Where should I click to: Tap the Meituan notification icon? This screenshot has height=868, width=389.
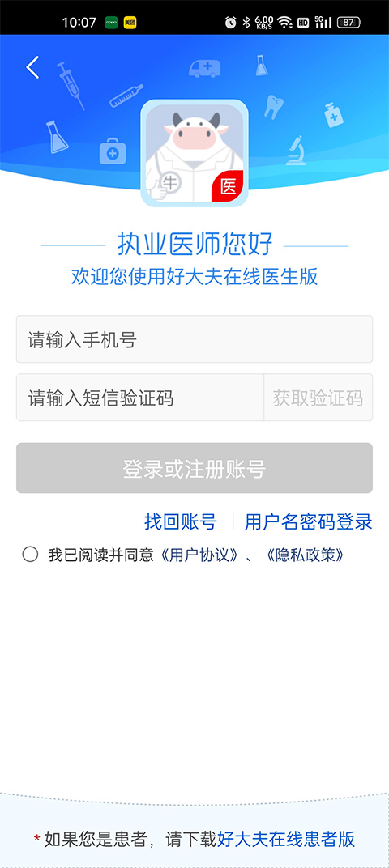pos(130,23)
